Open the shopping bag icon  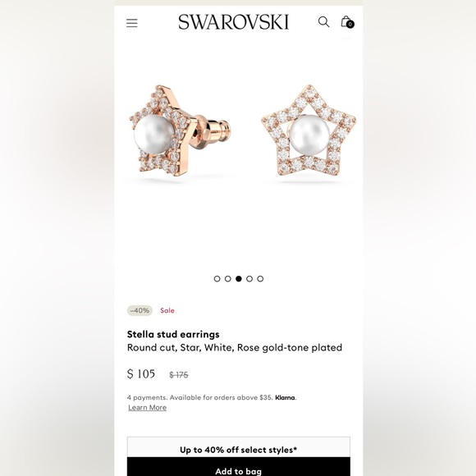click(x=346, y=21)
